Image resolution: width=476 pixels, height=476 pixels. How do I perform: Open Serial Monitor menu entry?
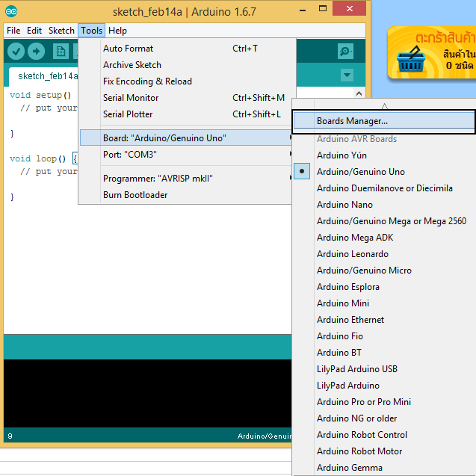pyautogui.click(x=188, y=98)
